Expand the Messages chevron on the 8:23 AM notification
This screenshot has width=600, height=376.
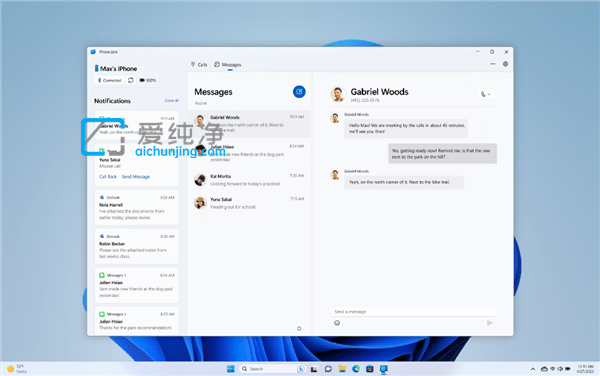(x=125, y=314)
